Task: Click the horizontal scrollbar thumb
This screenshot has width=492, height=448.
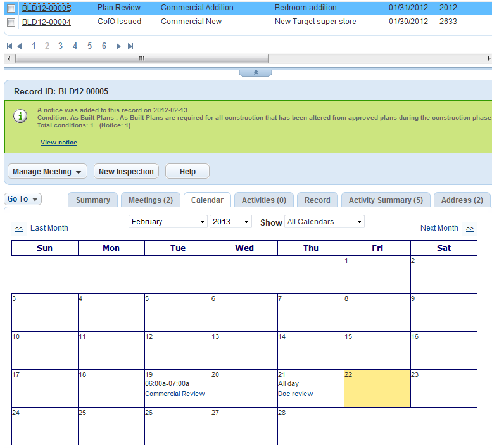Action: (x=142, y=58)
